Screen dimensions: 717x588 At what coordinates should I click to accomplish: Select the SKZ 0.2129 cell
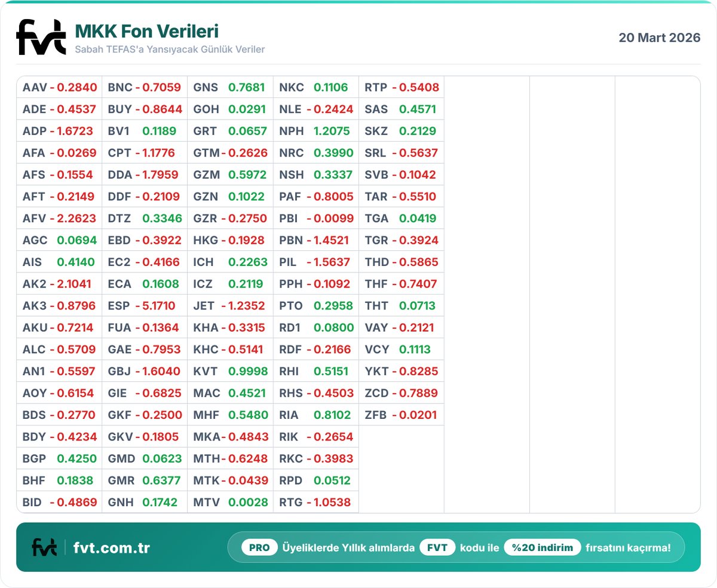coord(402,131)
